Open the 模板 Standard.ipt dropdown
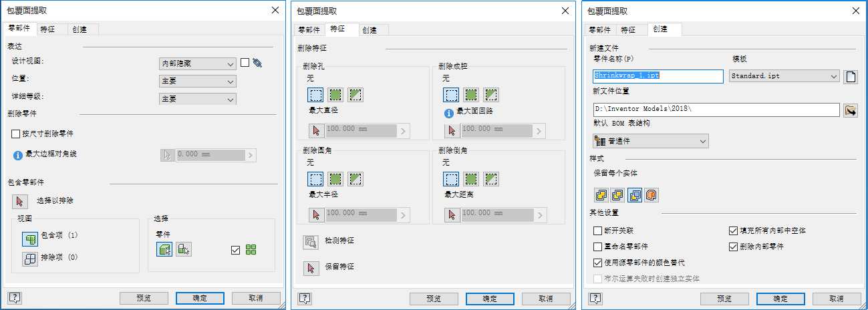The image size is (868, 310). [x=784, y=76]
